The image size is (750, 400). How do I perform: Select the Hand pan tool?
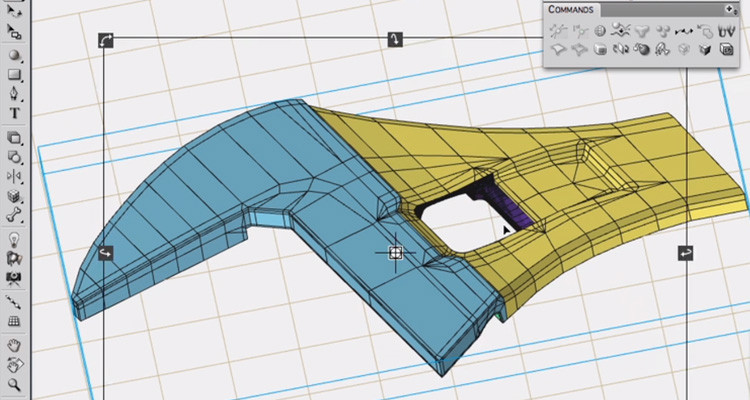(x=14, y=345)
